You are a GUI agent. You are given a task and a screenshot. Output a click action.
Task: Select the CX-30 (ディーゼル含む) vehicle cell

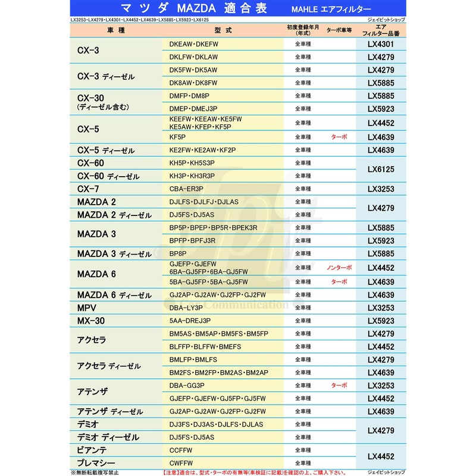[116, 102]
